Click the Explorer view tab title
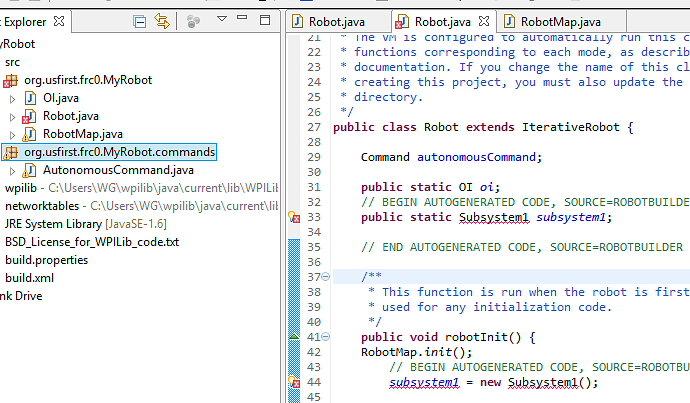The image size is (690, 403). (24, 22)
